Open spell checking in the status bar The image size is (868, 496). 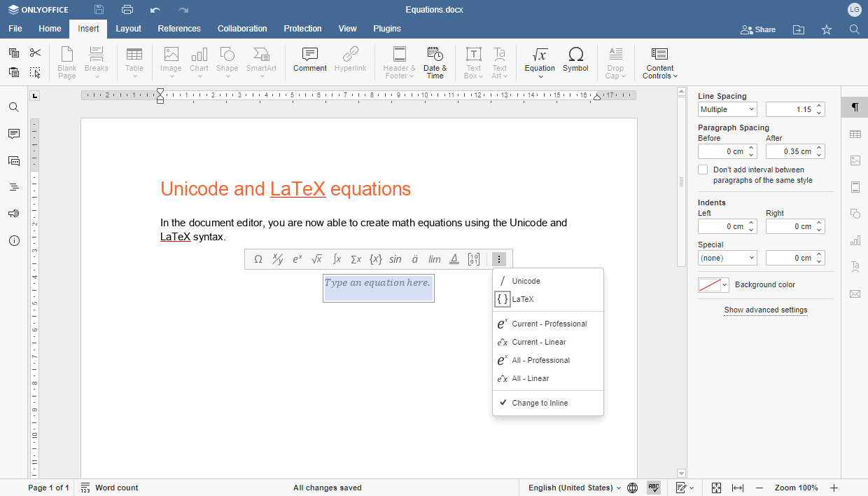pyautogui.click(x=654, y=488)
